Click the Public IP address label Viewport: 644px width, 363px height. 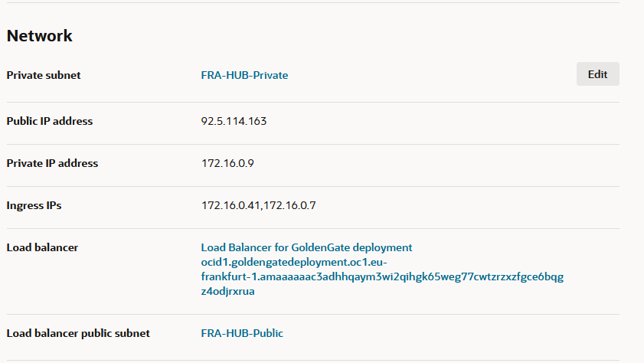click(x=50, y=121)
